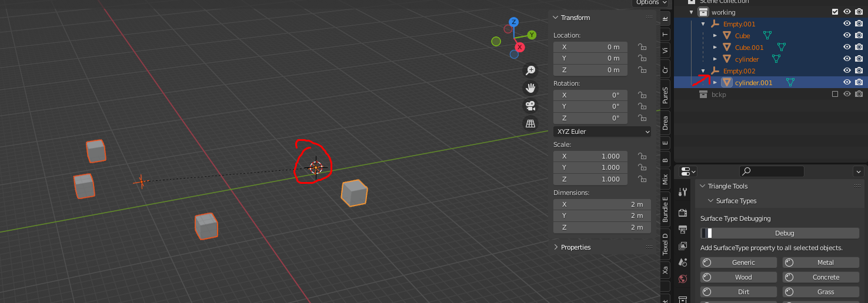Viewport: 868px width, 303px height.
Task: Hide the working collection with eye icon
Action: (x=847, y=12)
